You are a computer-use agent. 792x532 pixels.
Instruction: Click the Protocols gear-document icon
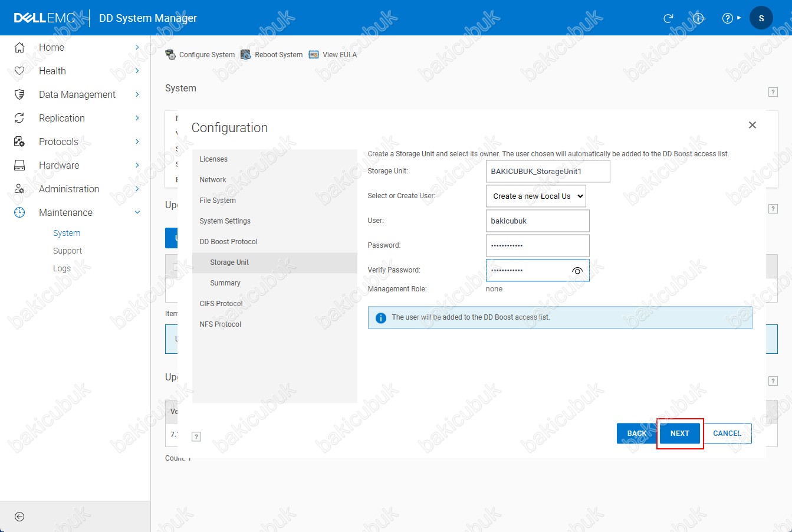click(19, 142)
